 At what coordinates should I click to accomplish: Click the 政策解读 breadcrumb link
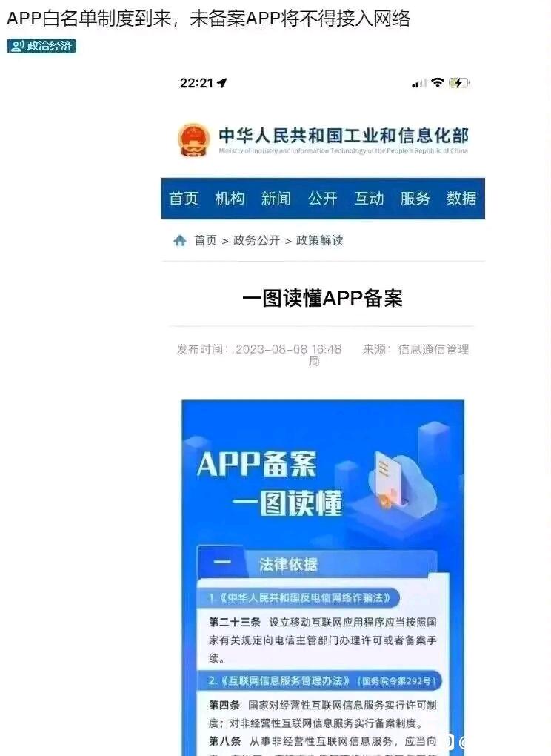319,240
